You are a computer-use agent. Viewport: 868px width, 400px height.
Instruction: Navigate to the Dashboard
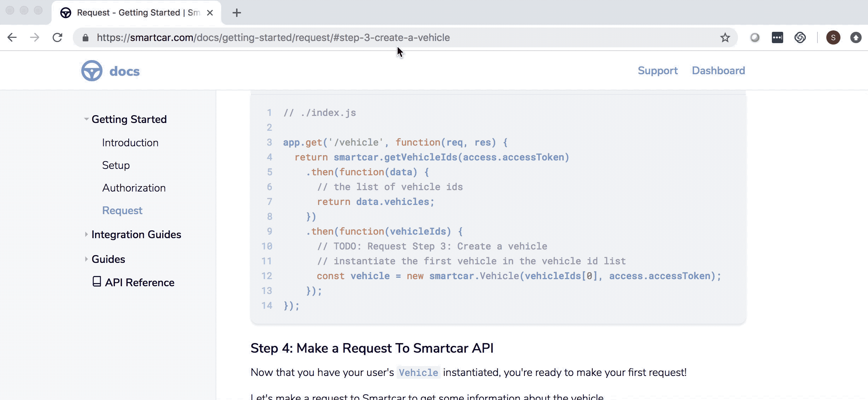(718, 70)
